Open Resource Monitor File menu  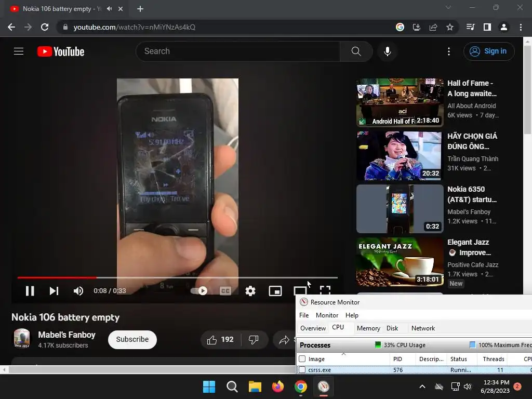pyautogui.click(x=304, y=315)
